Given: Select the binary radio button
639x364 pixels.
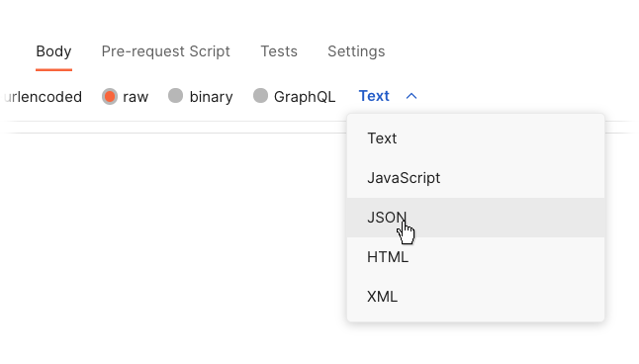Looking at the screenshot, I should coord(176,96).
